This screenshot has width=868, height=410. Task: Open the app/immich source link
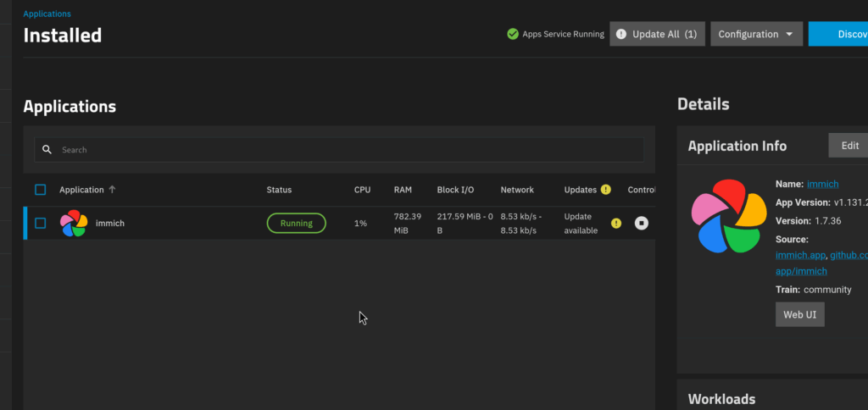[801, 271]
